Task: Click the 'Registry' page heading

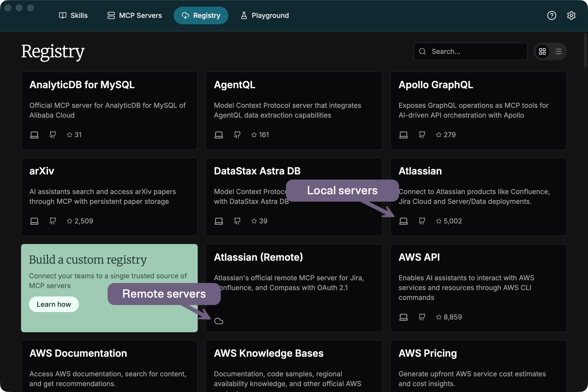Action: (53, 52)
